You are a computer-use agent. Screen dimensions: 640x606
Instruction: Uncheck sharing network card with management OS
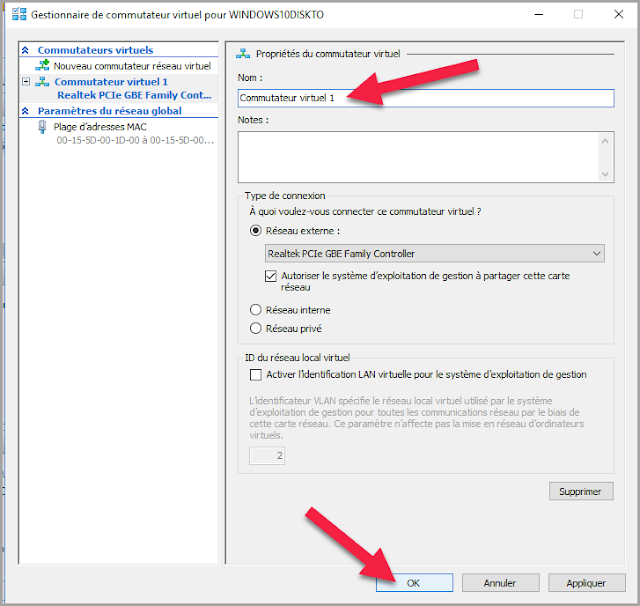(x=271, y=276)
